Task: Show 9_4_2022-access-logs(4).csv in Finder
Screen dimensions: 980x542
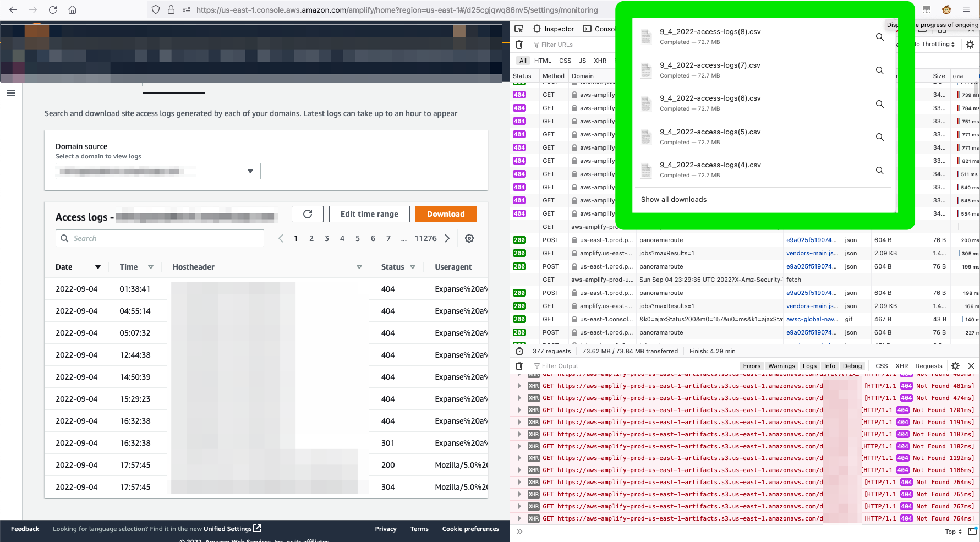Action: [x=880, y=171]
